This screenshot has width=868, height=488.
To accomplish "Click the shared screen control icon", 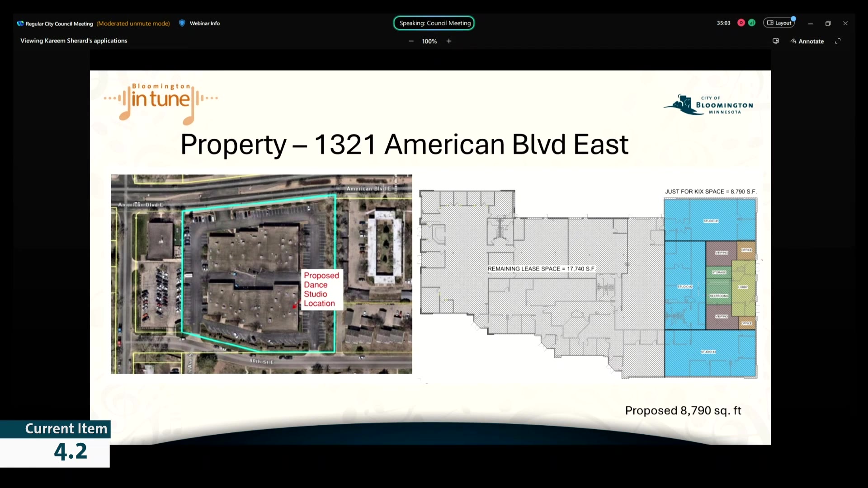I will point(776,41).
